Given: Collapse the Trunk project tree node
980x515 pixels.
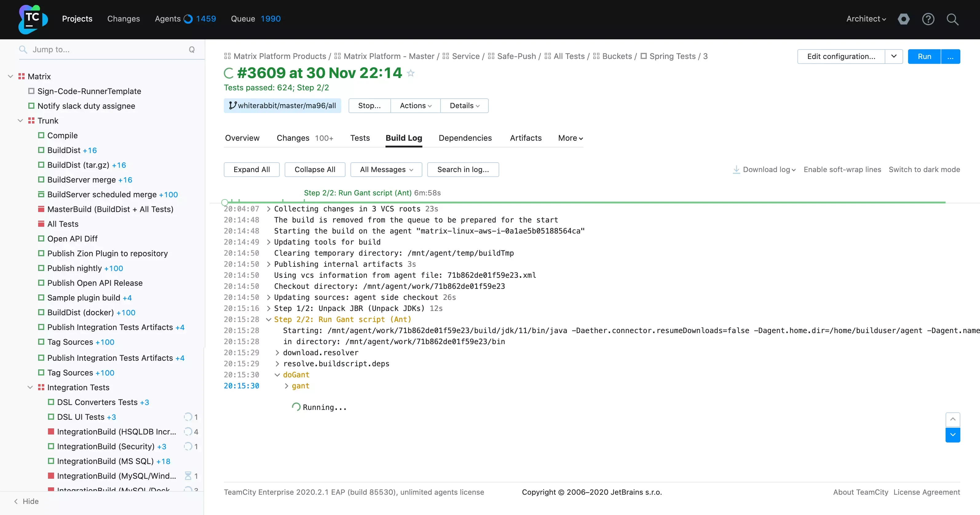Looking at the screenshot, I should (x=20, y=120).
